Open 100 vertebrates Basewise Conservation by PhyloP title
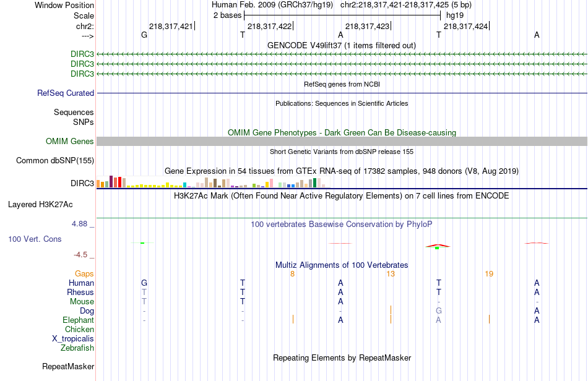Image resolution: width=588 pixels, height=381 pixels. click(342, 224)
